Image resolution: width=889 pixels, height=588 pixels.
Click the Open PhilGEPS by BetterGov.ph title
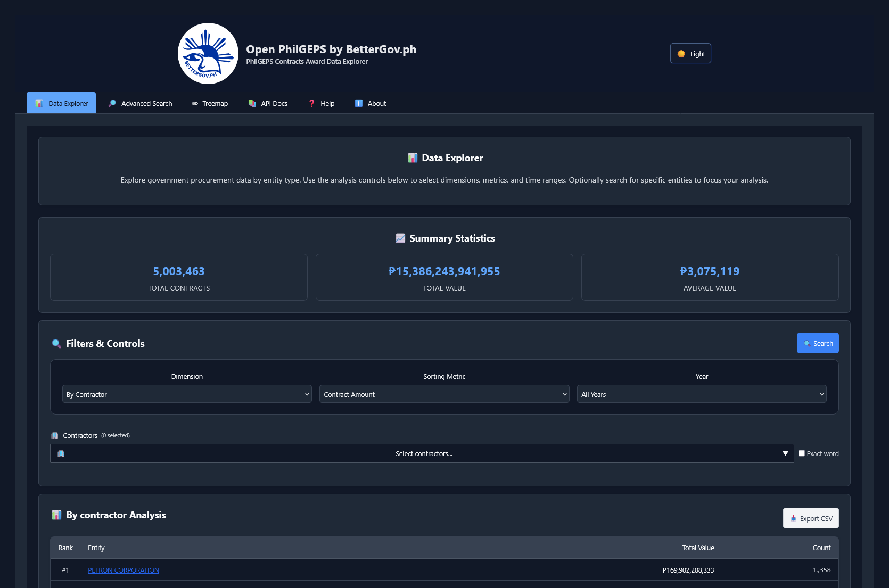tap(331, 49)
